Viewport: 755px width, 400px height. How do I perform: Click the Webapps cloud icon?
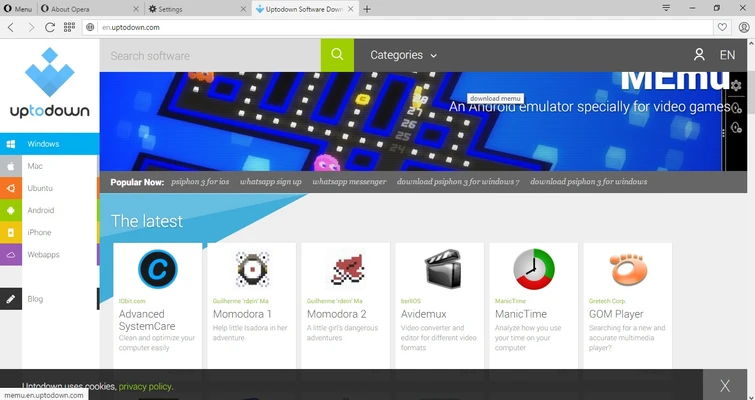(x=11, y=255)
